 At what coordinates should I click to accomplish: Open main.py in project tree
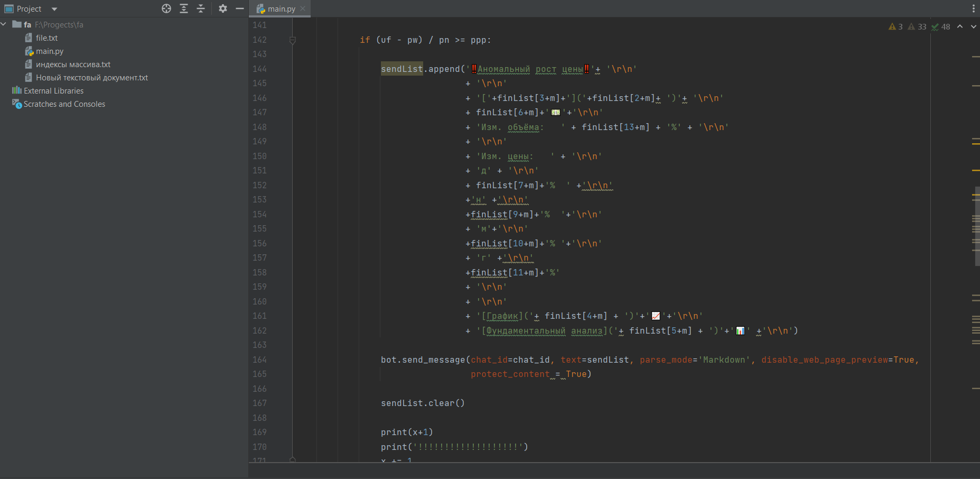(x=50, y=51)
